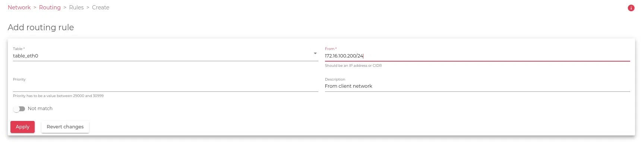Click the Description field label

click(x=335, y=79)
